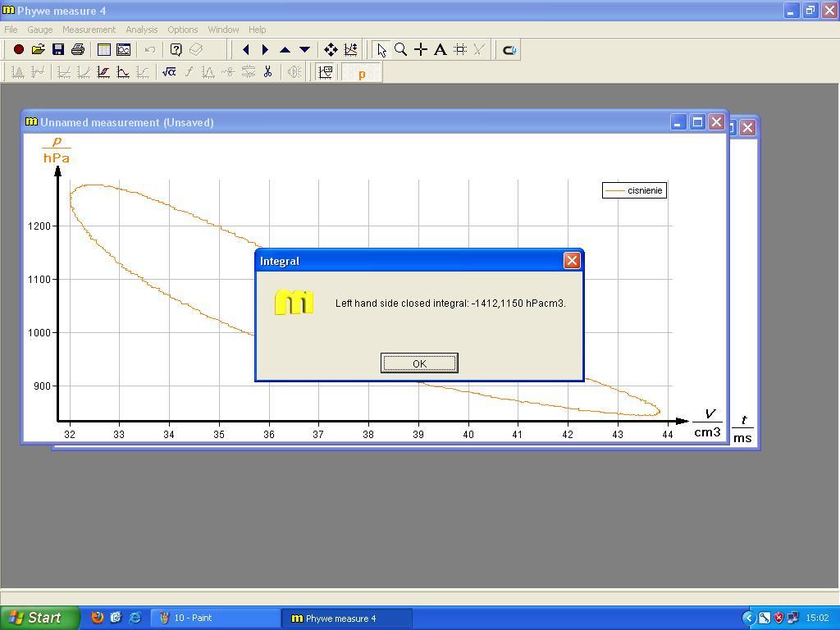This screenshot has width=840, height=630.
Task: Close the background measurement window behind
Action: pyautogui.click(x=748, y=127)
